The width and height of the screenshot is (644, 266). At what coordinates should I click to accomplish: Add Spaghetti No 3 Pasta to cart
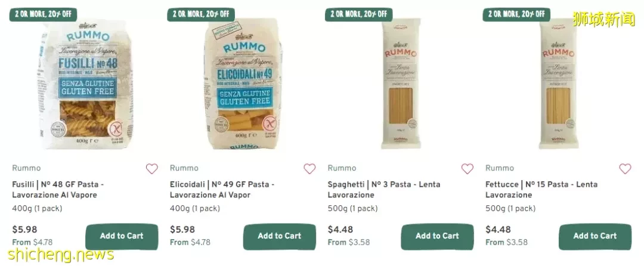click(x=437, y=236)
